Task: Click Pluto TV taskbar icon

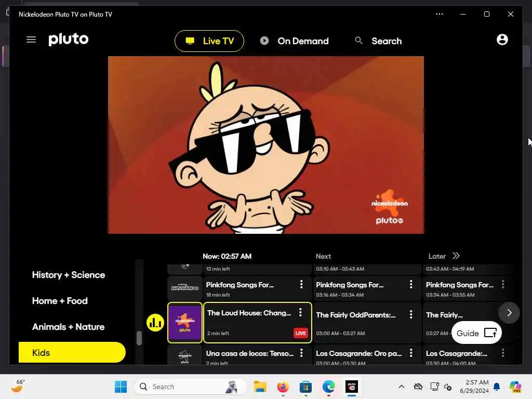Action: (352, 387)
